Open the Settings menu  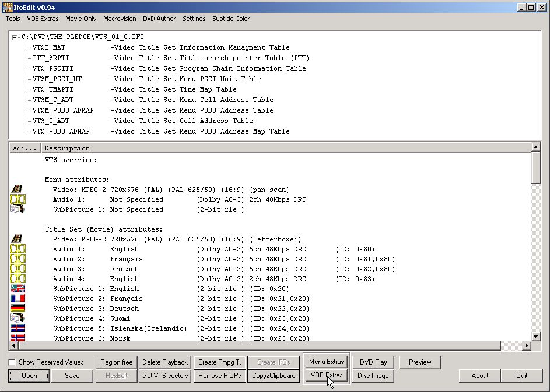[x=194, y=19]
